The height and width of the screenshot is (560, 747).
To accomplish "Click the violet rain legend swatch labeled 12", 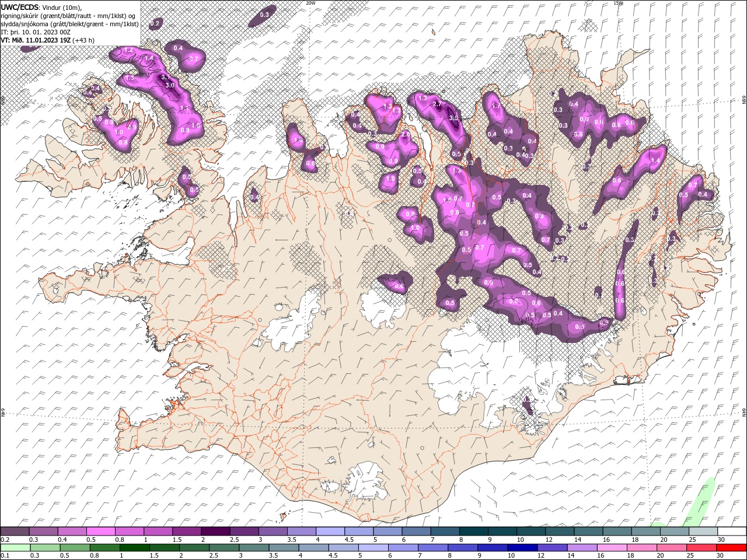I will (553, 548).
